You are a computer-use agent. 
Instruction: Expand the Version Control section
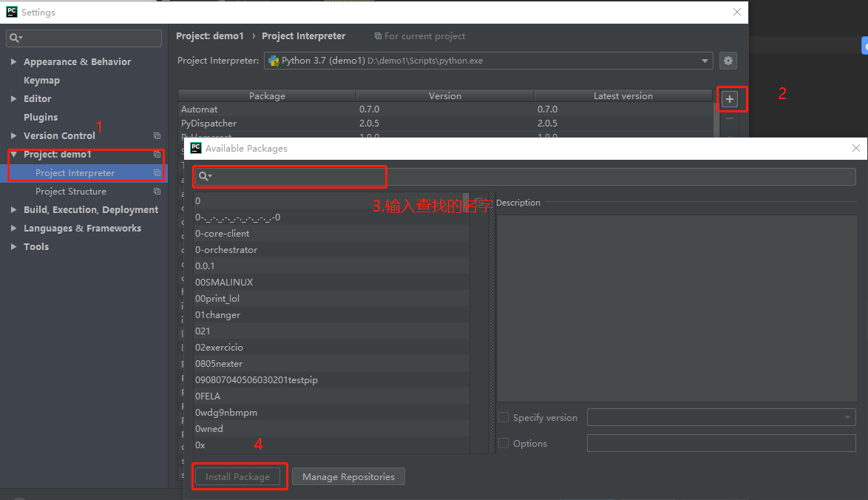13,135
